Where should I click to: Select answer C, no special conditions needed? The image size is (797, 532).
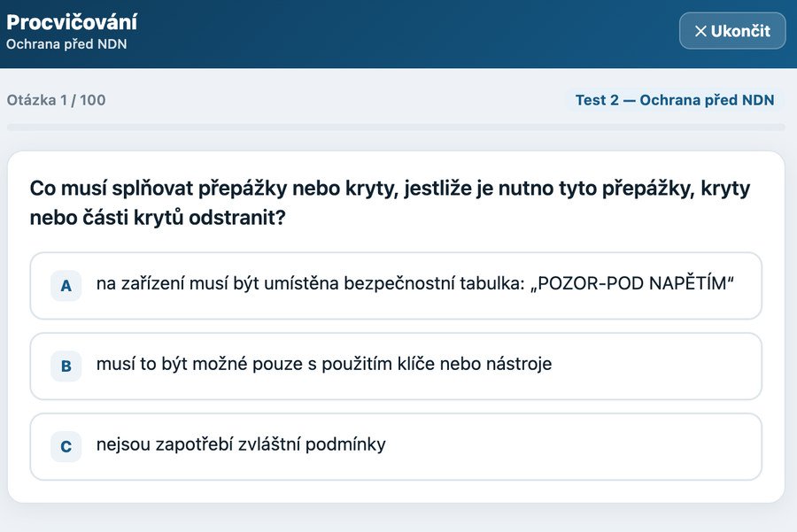pos(396,446)
